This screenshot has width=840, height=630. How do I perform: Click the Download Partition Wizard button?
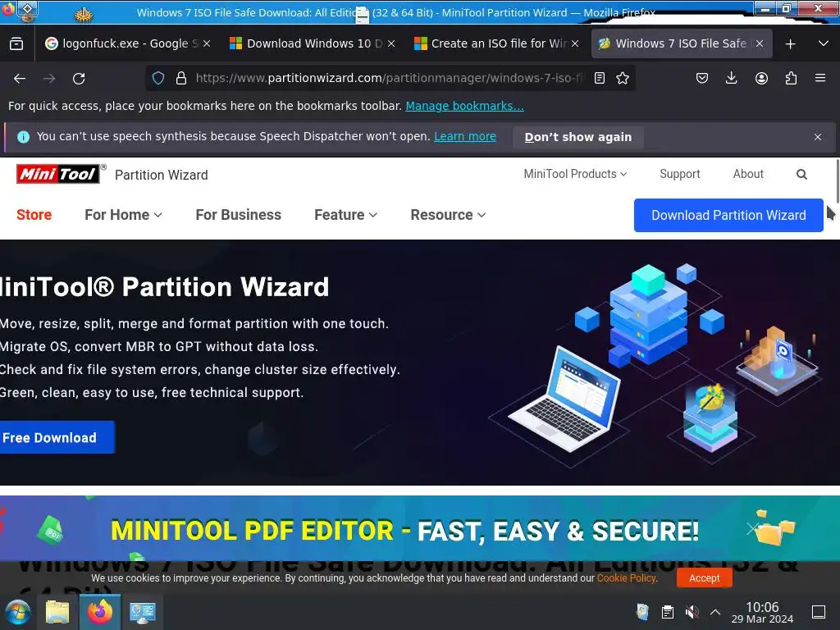[x=728, y=216]
